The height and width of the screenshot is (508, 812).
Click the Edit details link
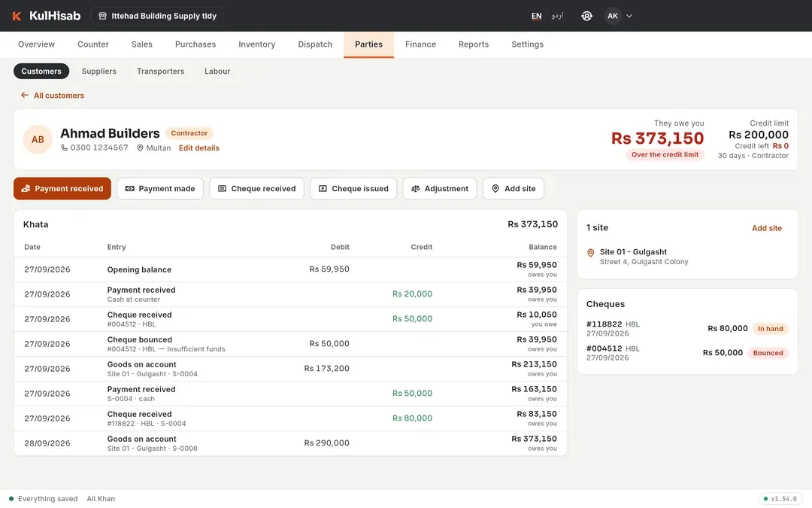(x=198, y=148)
